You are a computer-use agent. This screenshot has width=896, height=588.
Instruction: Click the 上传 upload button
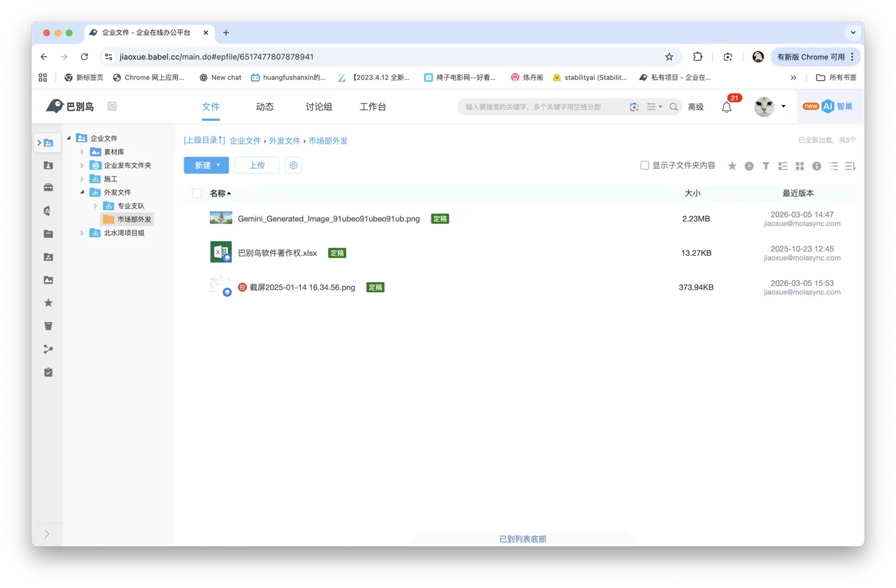257,165
